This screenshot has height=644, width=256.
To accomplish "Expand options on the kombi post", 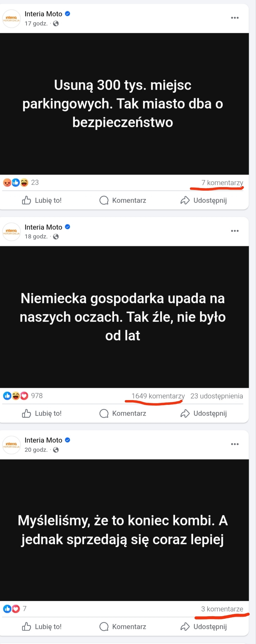I will click(235, 444).
